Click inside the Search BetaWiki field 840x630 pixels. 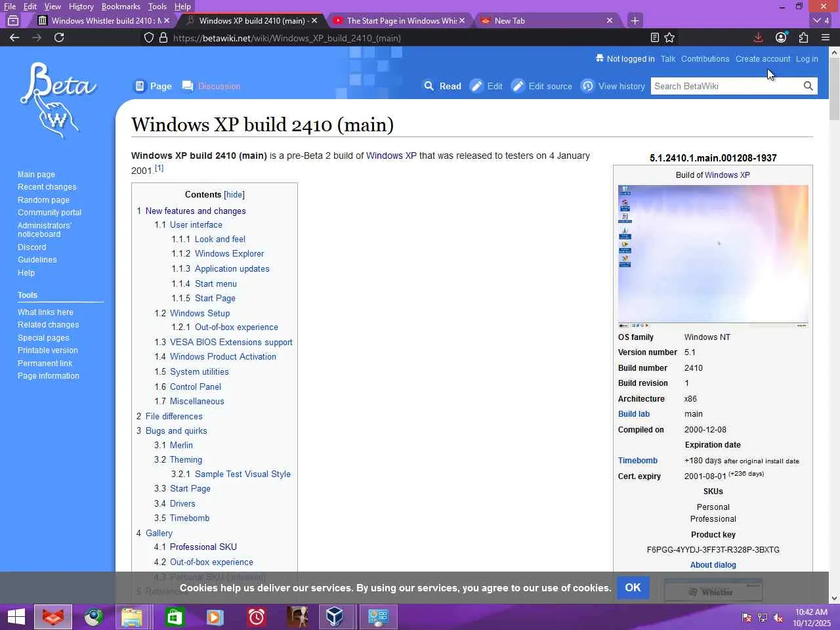(x=726, y=86)
